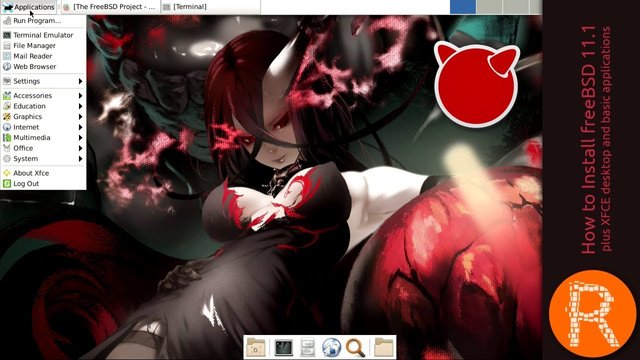Open the file cabinet file manager dock icon

pyautogui.click(x=307, y=347)
